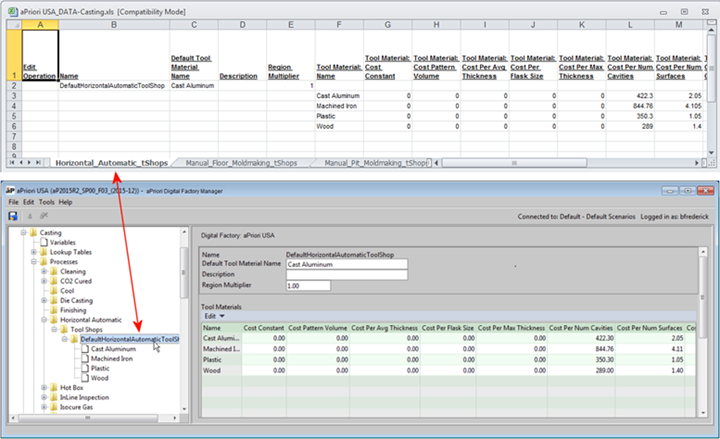The image size is (720, 439).
Task: Collapse the Horizontal Automatic tree node
Action: coord(44,320)
